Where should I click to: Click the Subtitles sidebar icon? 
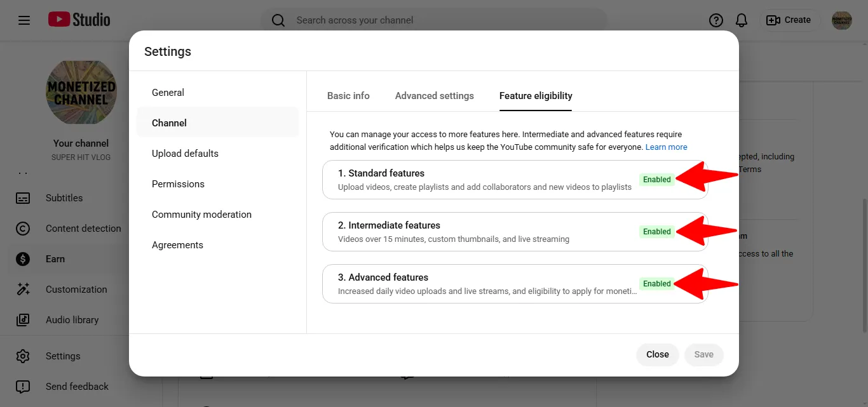[23, 198]
